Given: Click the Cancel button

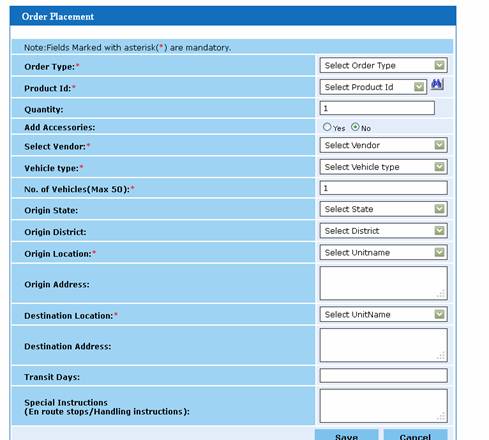Looking at the screenshot, I should coord(415,435).
